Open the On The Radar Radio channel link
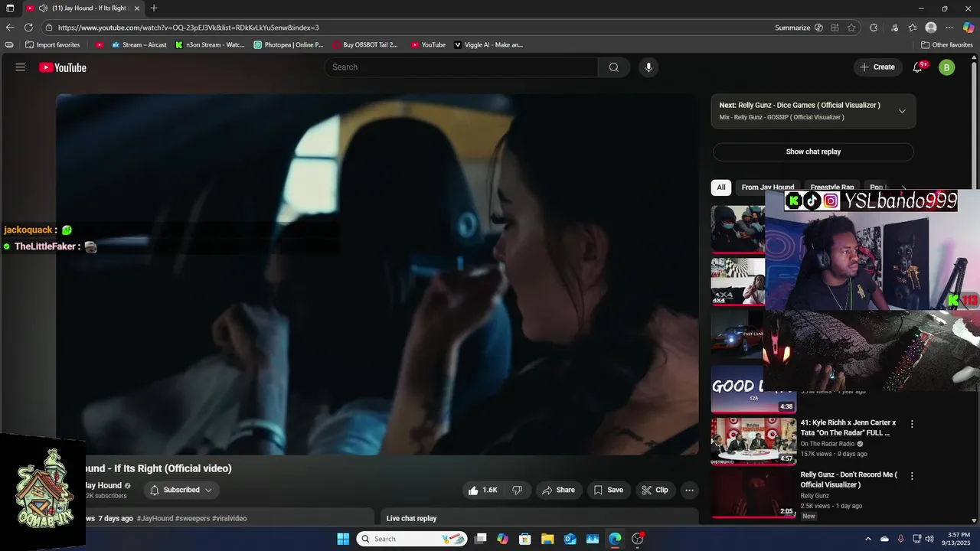Screen dimensions: 980x551 [x=827, y=444]
